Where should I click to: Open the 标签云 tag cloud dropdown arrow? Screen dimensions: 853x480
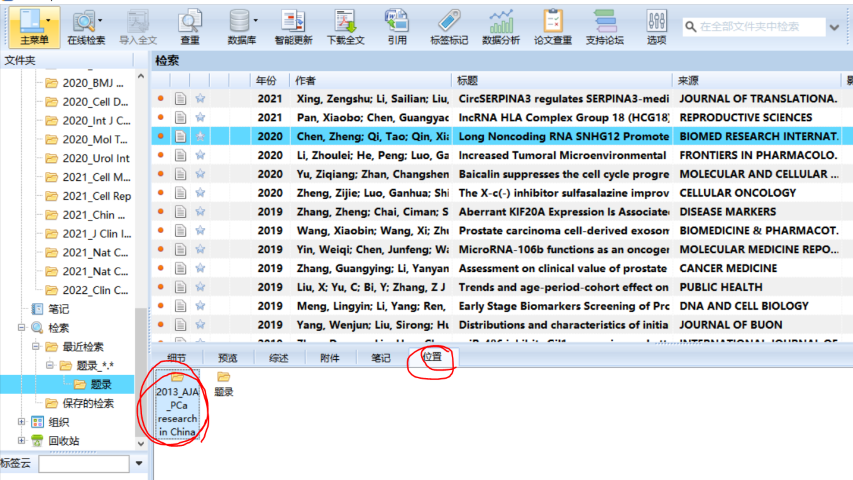tap(139, 464)
